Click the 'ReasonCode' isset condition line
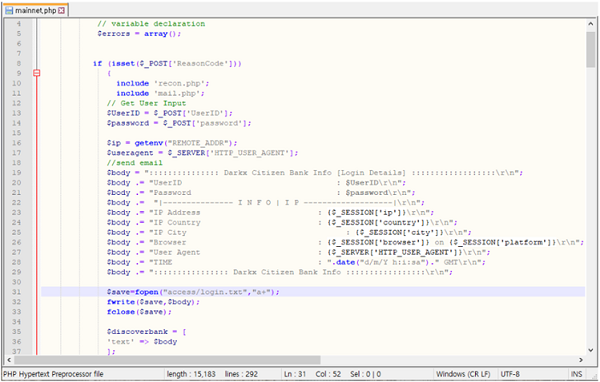Image resolution: width=600 pixels, height=382 pixels. pos(167,64)
